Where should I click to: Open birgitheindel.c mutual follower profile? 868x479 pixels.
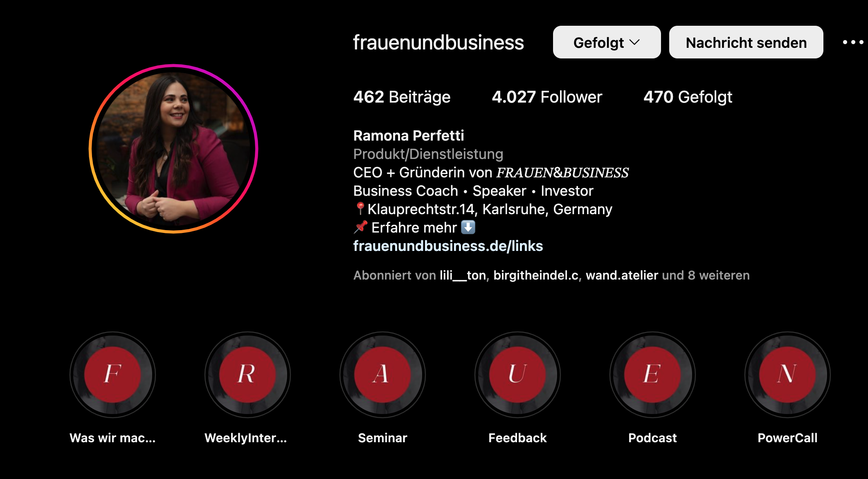tap(536, 275)
